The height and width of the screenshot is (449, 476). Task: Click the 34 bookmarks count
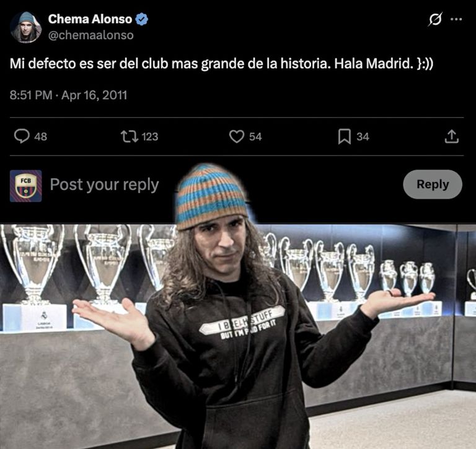pyautogui.click(x=363, y=136)
